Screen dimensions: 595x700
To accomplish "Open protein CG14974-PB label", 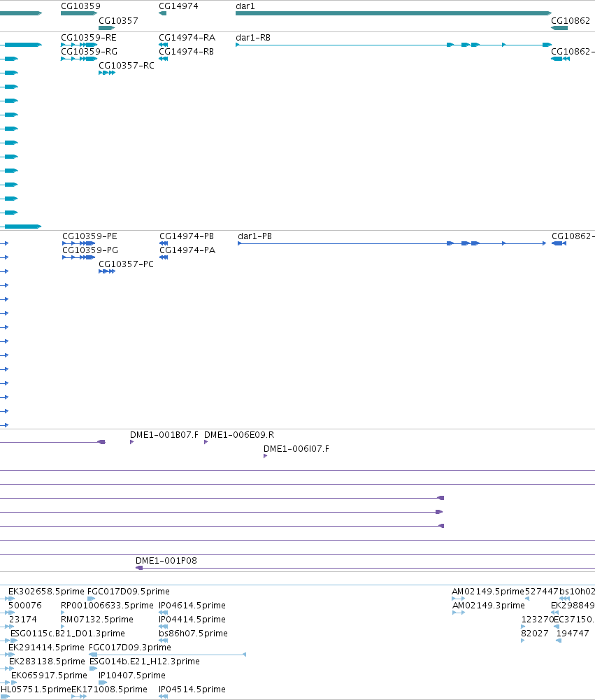I will point(187,236).
